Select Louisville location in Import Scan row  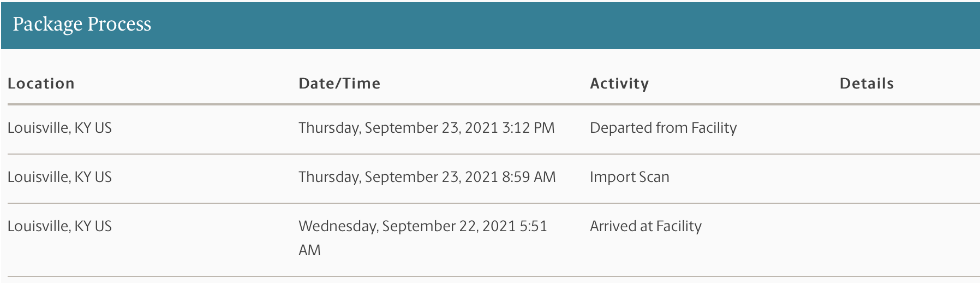[x=59, y=177]
